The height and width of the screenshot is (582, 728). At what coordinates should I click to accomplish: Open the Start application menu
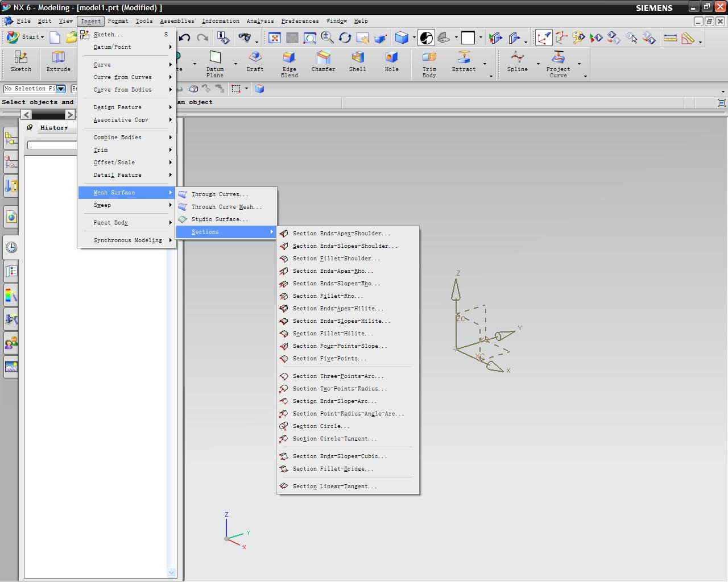point(24,38)
